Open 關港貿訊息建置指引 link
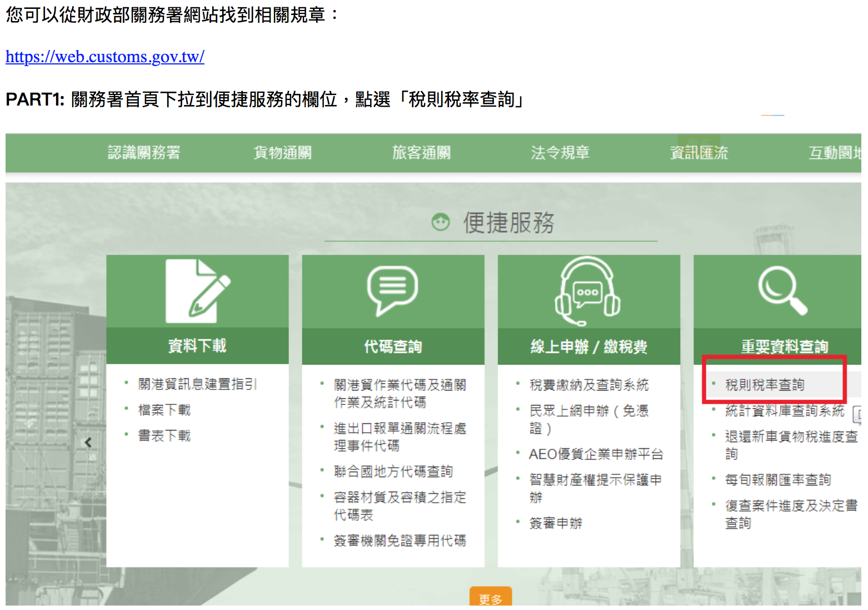This screenshot has width=868, height=610. 197,384
